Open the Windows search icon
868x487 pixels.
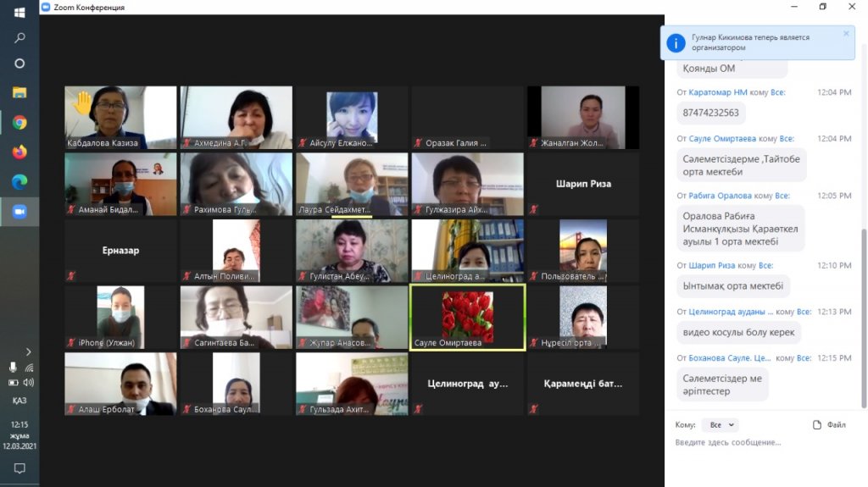19,38
